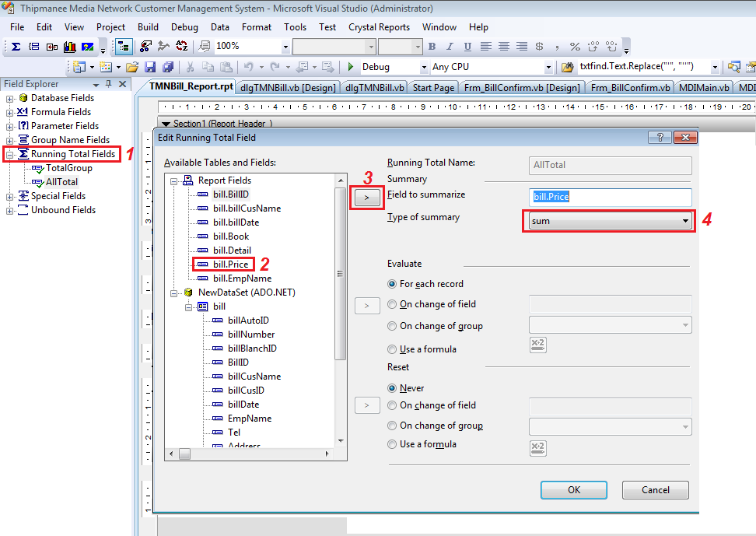Image resolution: width=756 pixels, height=536 pixels.
Task: Switch to dlgTMNBill.vb [Design] tab
Action: pos(288,88)
